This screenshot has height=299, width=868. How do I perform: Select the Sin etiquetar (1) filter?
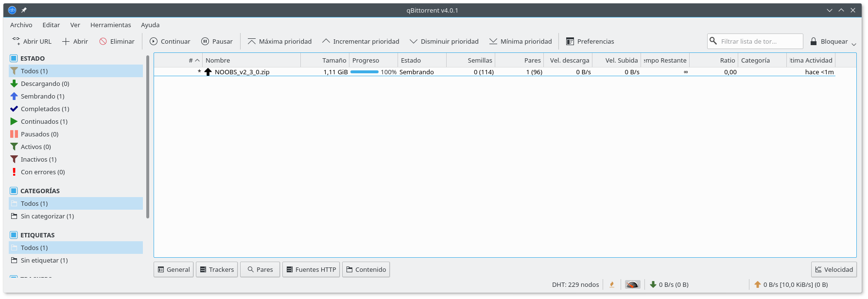[x=76, y=260]
